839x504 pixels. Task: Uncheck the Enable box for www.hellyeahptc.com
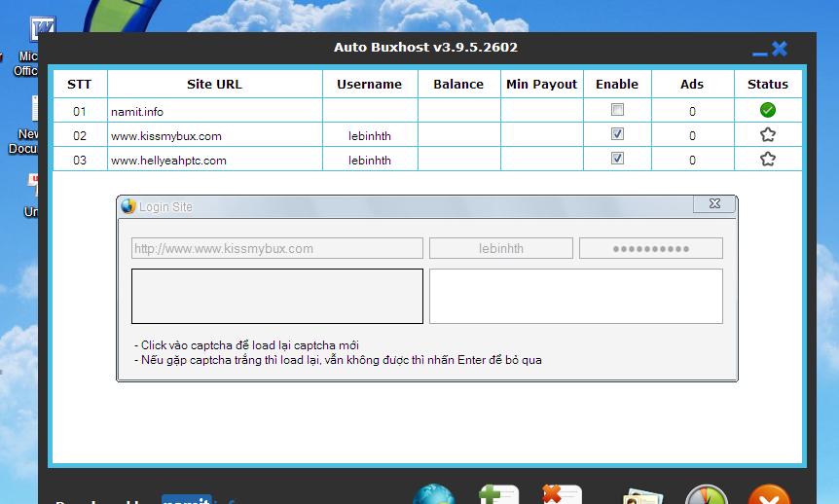617,158
